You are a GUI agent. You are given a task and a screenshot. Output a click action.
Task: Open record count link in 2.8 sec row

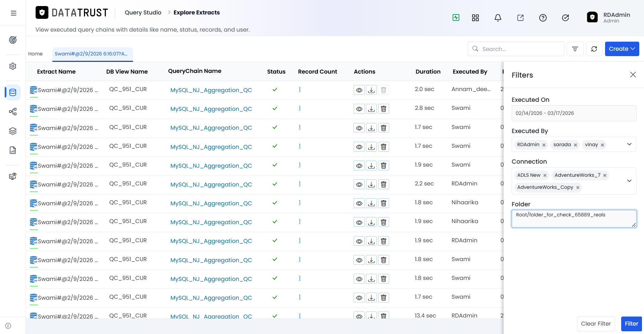[300, 108]
